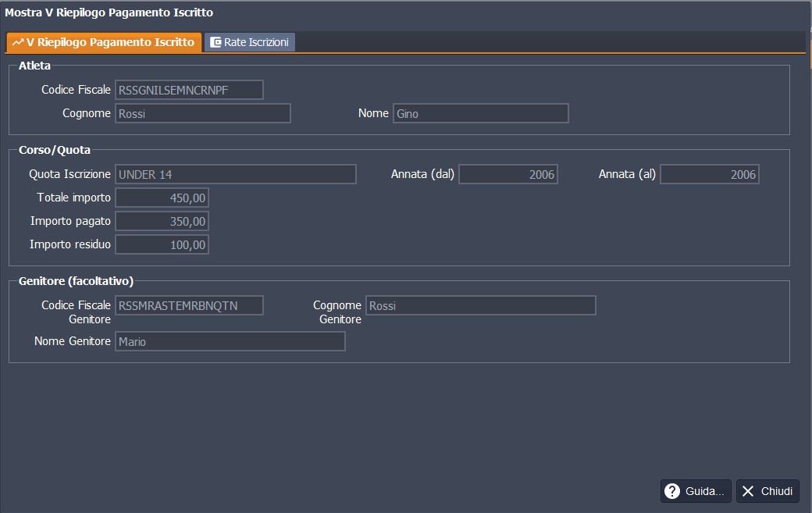Click the X icon on Chiudi button
The height and width of the screenshot is (513, 812).
coord(748,491)
